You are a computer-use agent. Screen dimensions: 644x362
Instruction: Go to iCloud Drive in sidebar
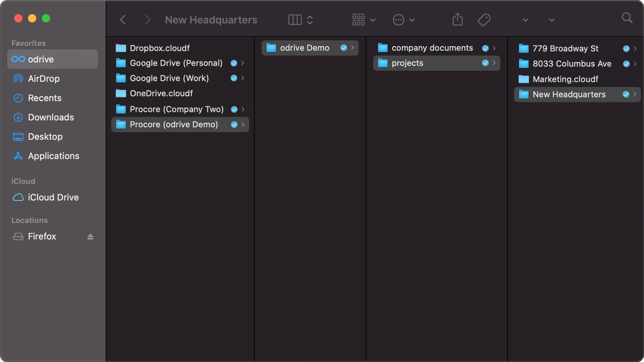pyautogui.click(x=53, y=197)
